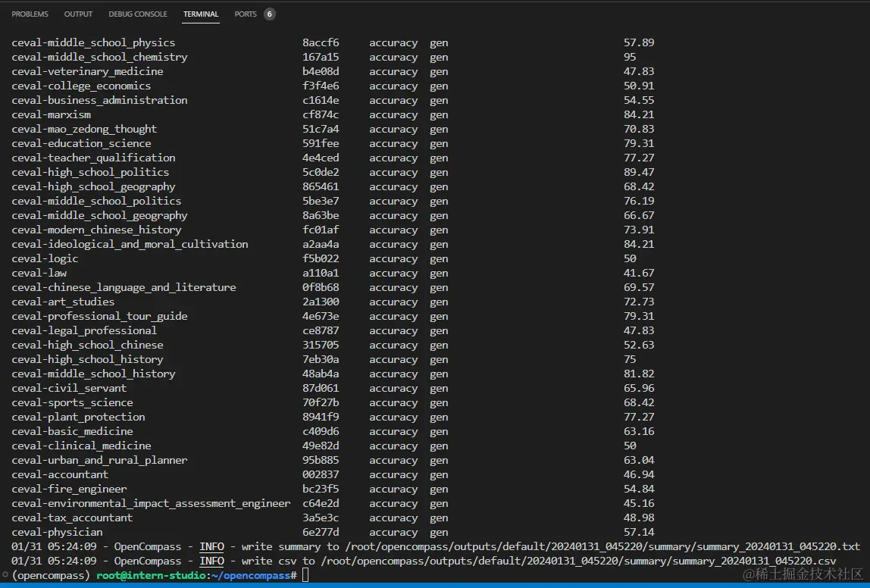This screenshot has height=588, width=870.
Task: Click the (opencompass) environment label
Action: click(51, 575)
